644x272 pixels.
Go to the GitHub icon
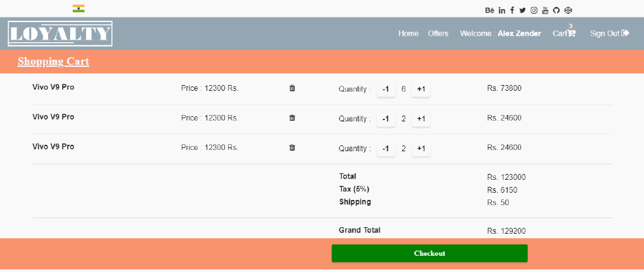(x=556, y=10)
